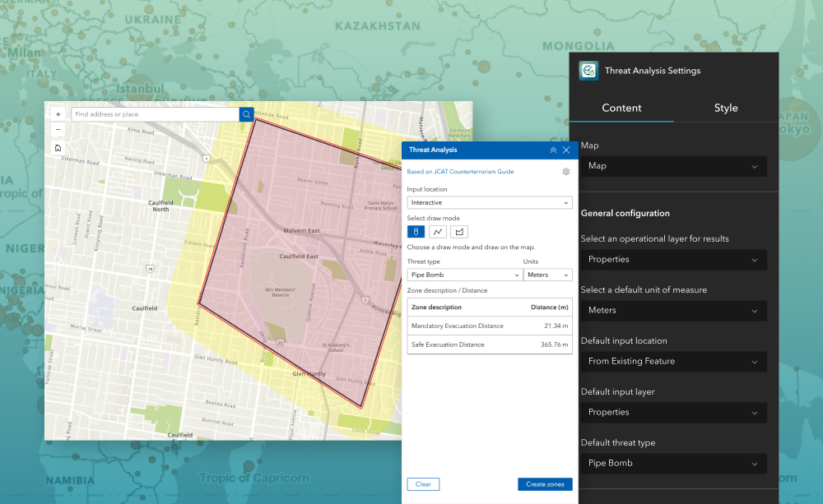
Task: Select the polygon draw mode
Action: click(459, 232)
